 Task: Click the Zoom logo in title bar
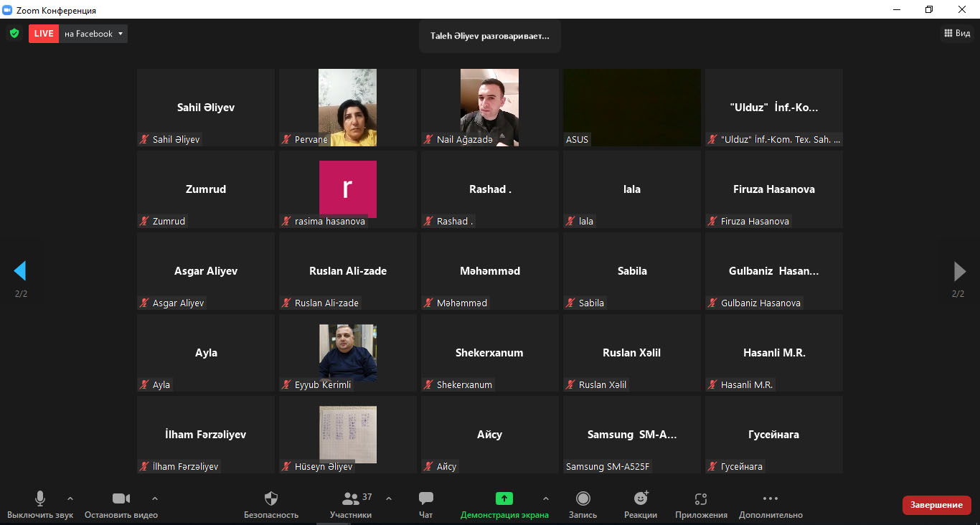pyautogui.click(x=7, y=10)
